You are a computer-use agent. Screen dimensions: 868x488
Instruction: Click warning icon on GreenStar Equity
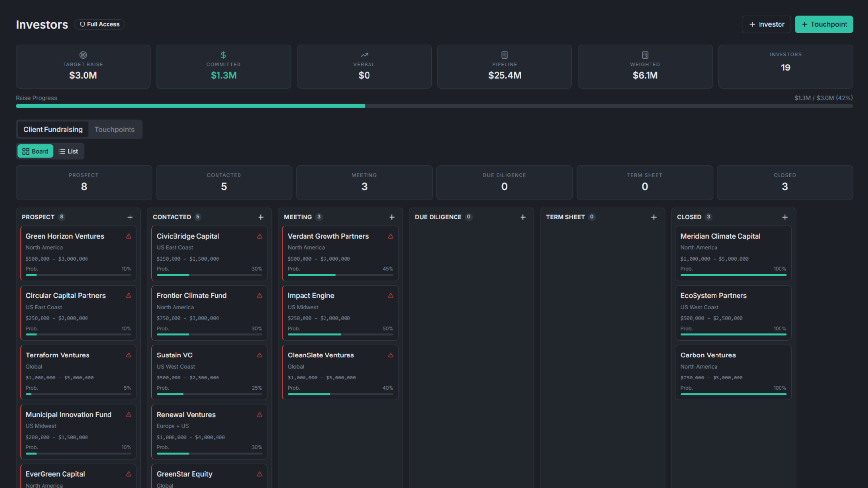click(260, 474)
